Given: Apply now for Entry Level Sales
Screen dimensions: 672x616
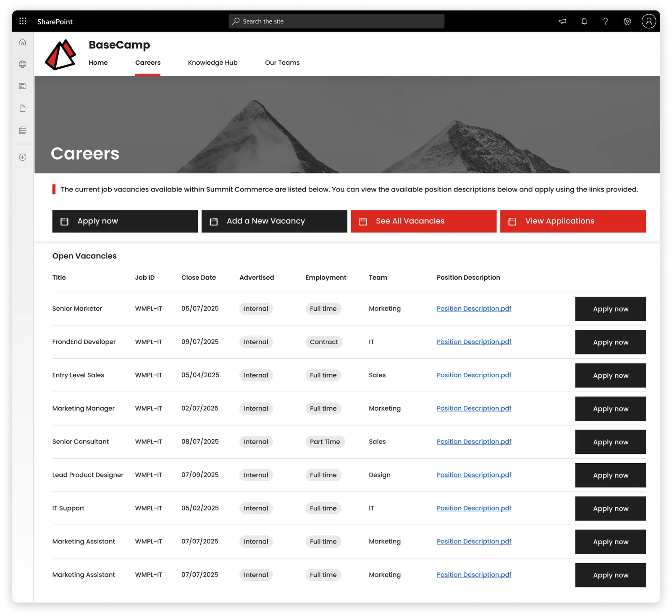Looking at the screenshot, I should (610, 375).
